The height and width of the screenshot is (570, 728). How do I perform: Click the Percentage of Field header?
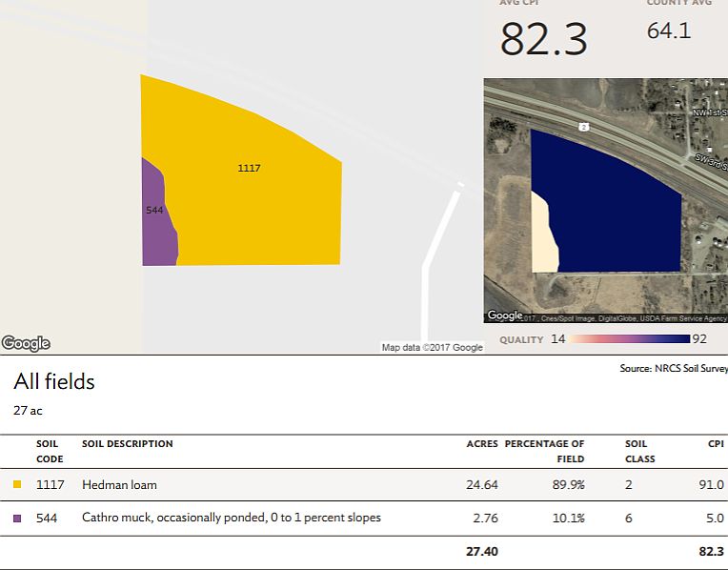[544, 451]
